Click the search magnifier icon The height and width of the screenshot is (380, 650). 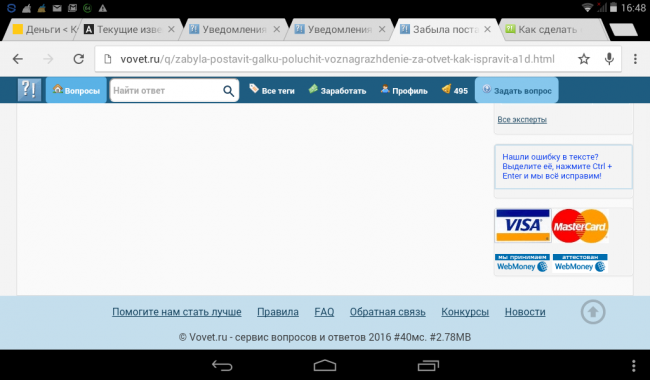point(228,90)
